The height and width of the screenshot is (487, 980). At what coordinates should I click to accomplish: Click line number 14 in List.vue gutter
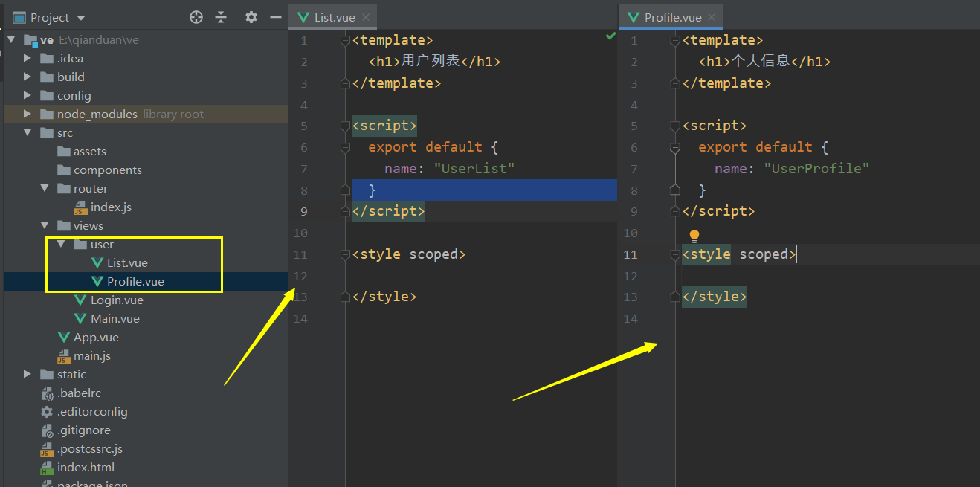point(300,318)
